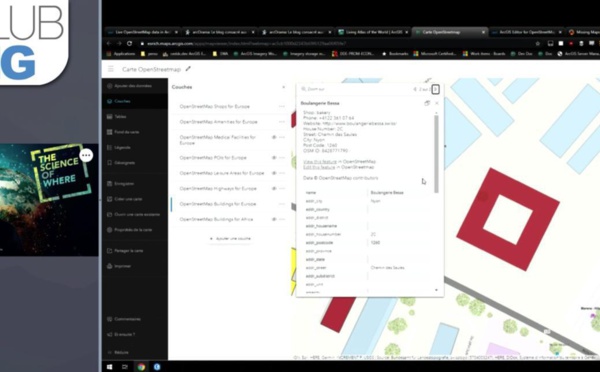This screenshot has height=372, width=600.
Task: Click the browser back arrow
Action: [109, 43]
